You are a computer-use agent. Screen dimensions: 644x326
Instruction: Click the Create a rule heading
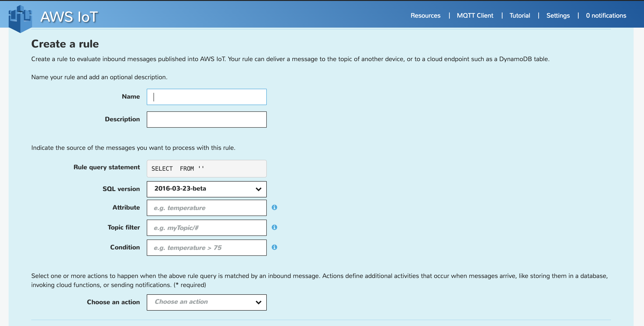point(65,44)
